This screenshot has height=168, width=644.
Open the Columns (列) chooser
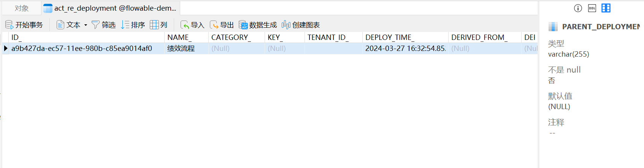click(x=154, y=25)
